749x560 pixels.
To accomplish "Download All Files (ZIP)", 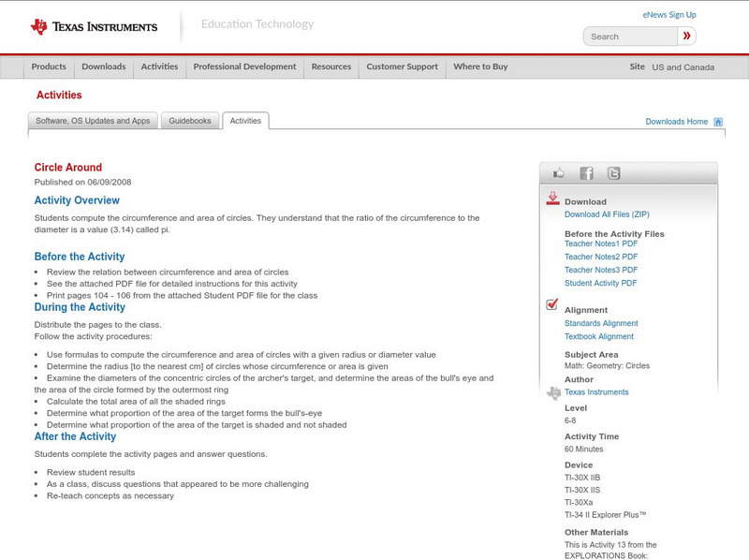I will (607, 214).
